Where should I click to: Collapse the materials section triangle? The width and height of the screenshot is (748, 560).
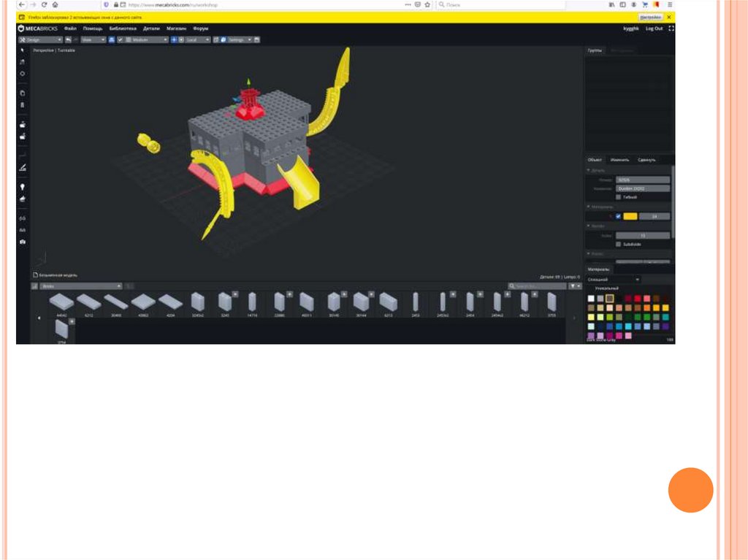tap(588, 207)
